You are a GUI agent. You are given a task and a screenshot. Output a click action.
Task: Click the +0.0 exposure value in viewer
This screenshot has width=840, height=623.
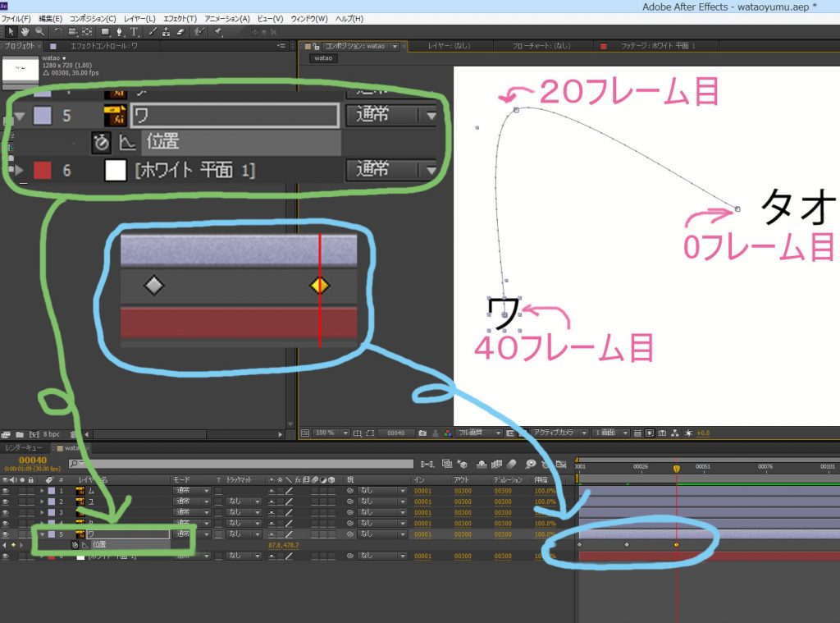(x=703, y=433)
